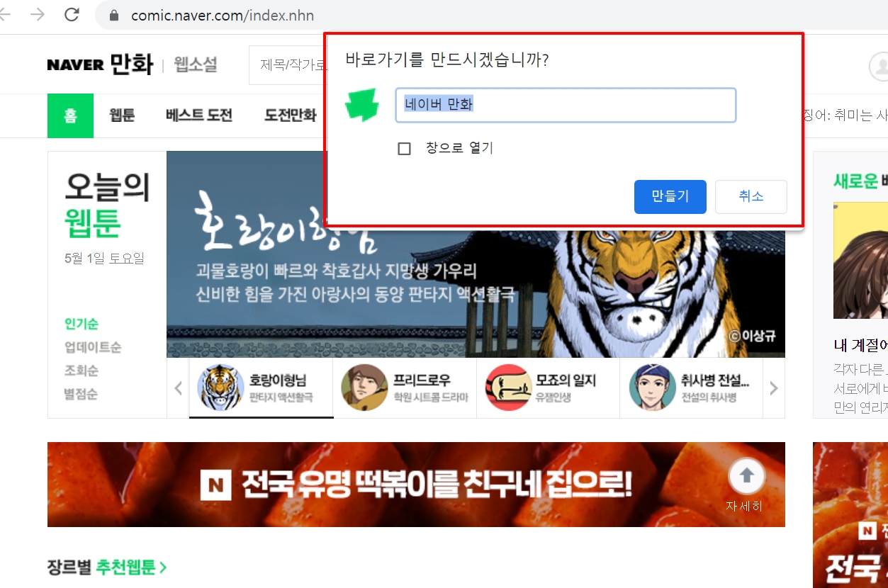Enable 창으로 열기 checkbox

click(405, 149)
